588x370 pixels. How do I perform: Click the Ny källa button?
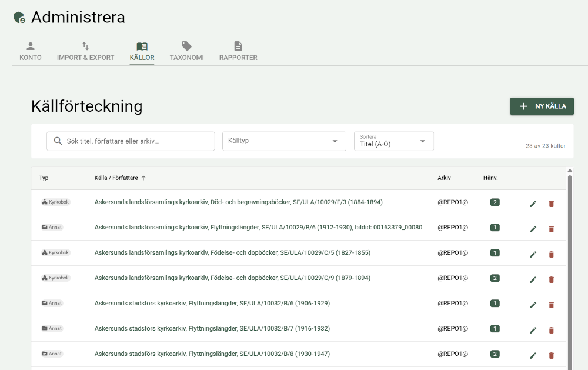(x=542, y=106)
